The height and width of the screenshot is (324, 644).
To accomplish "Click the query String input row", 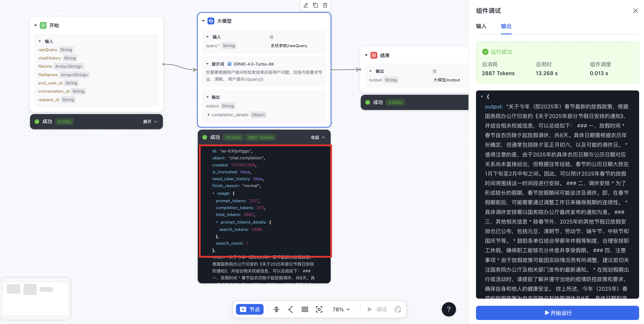I will coord(264,46).
